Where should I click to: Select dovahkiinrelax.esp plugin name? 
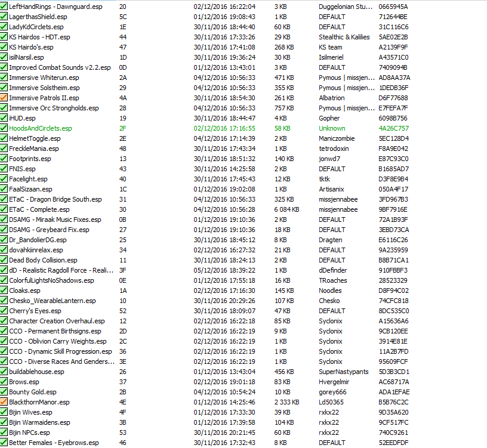tap(36, 250)
